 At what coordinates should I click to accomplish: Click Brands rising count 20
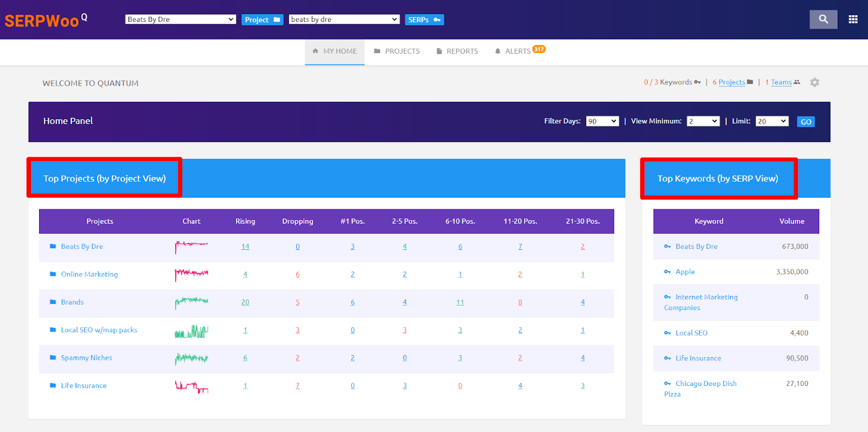(245, 302)
